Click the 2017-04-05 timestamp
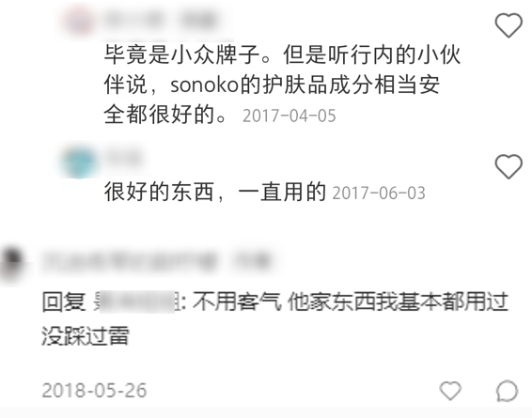Image resolution: width=532 pixels, height=418 pixels. point(289,116)
